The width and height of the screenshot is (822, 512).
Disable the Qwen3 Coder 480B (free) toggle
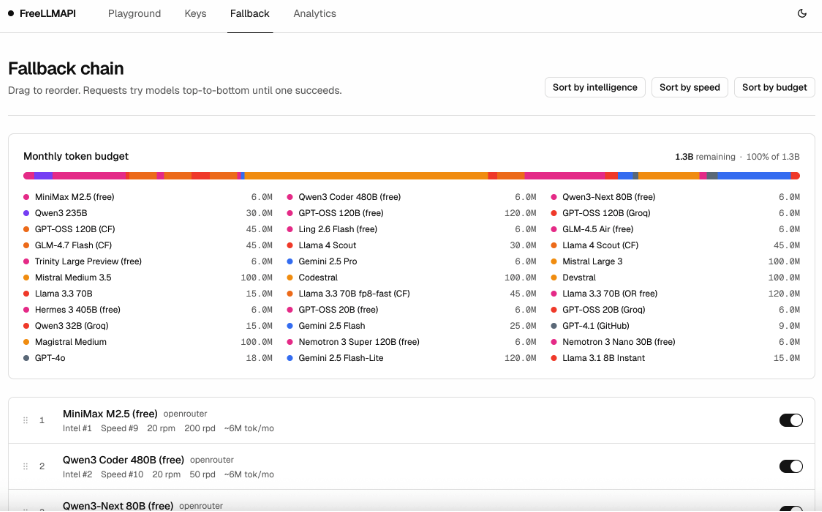coord(791,466)
